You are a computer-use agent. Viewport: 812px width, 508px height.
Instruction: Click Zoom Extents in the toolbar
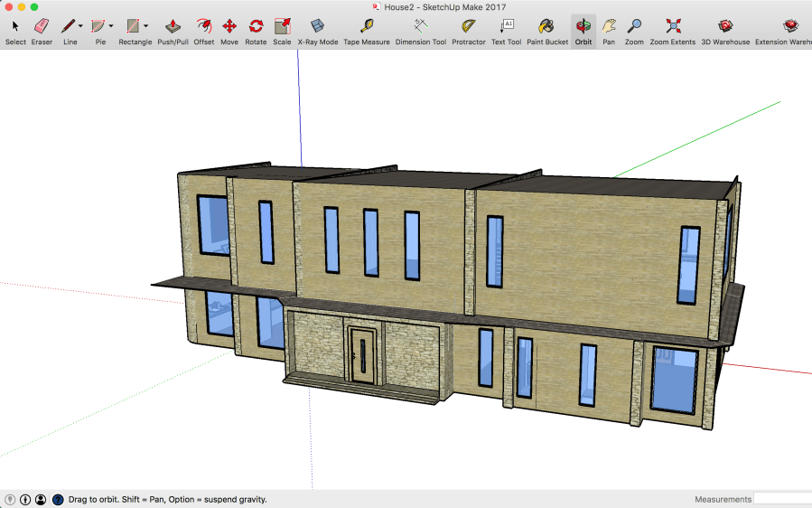pyautogui.click(x=673, y=27)
